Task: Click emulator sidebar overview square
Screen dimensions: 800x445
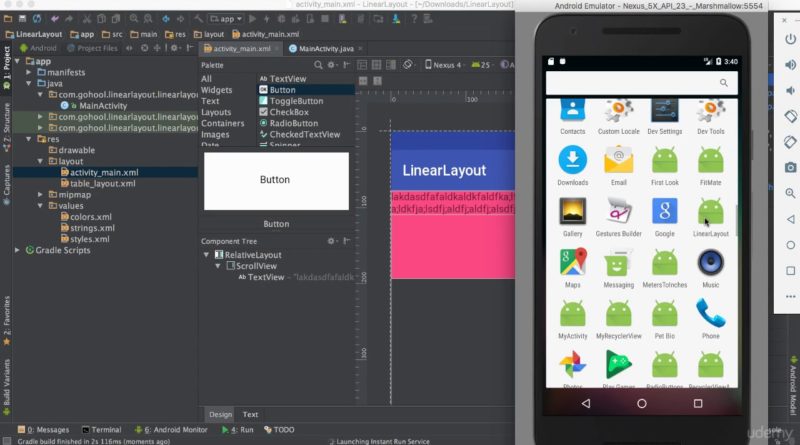Action: [x=790, y=270]
